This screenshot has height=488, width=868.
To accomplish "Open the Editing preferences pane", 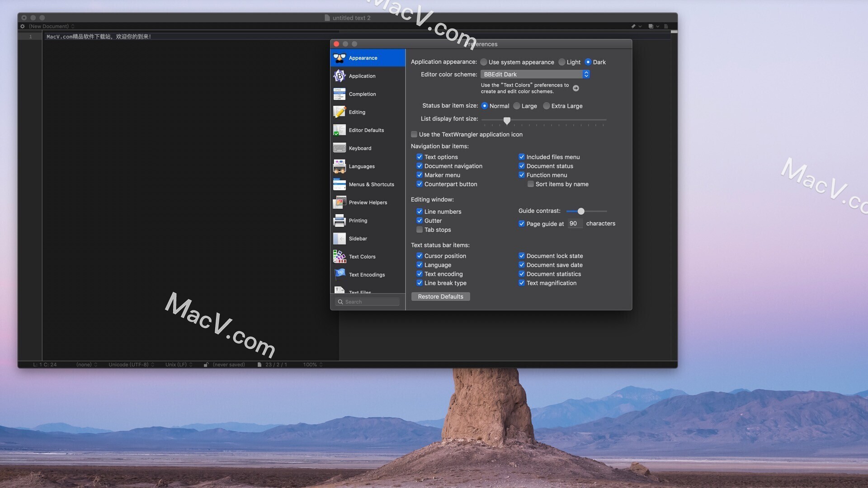I will point(356,112).
